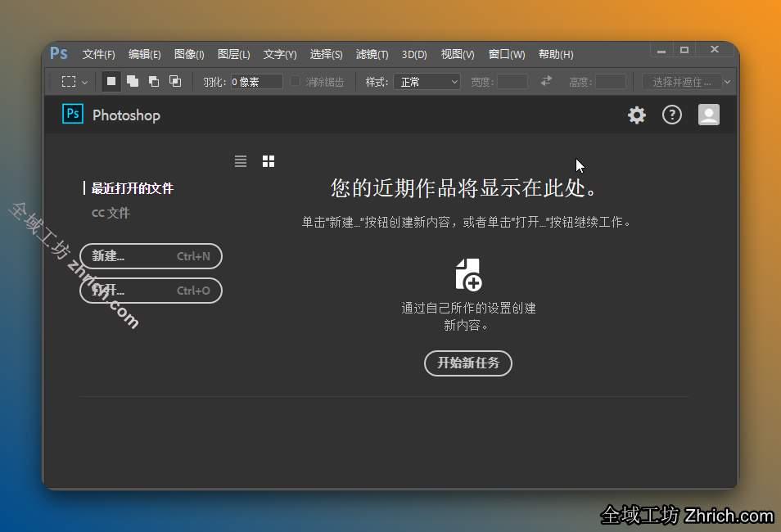Viewport: 781px width, 532px height.
Task: Click the Ps logo in menu bar
Action: (59, 53)
